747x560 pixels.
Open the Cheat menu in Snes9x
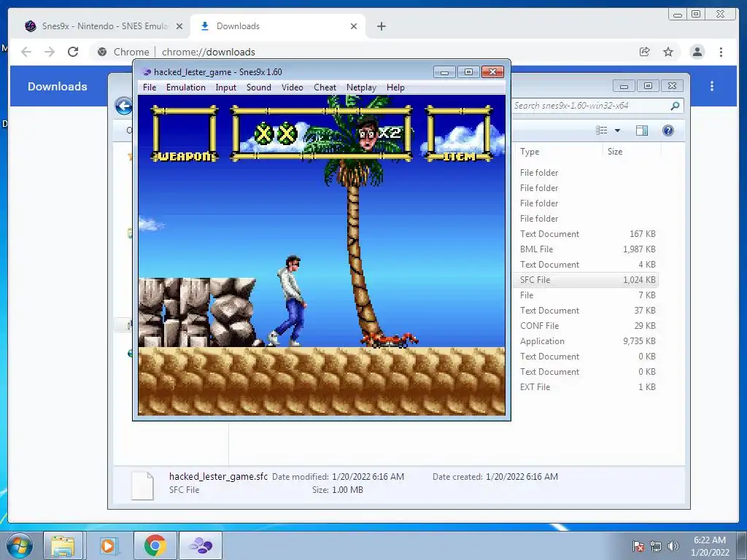click(x=325, y=87)
